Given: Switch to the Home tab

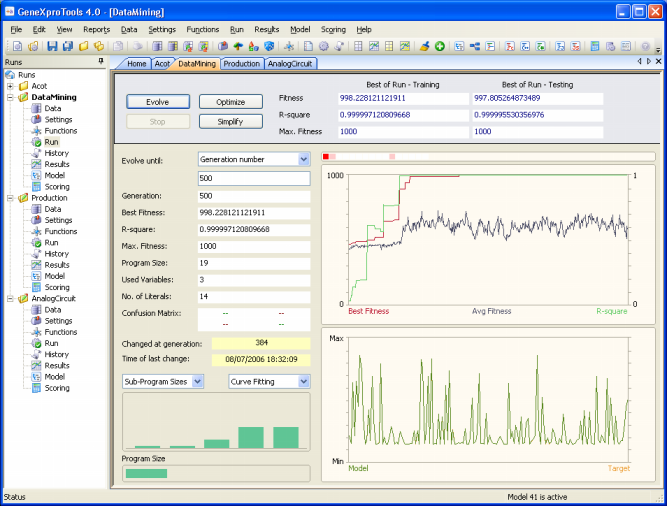Looking at the screenshot, I should point(137,64).
